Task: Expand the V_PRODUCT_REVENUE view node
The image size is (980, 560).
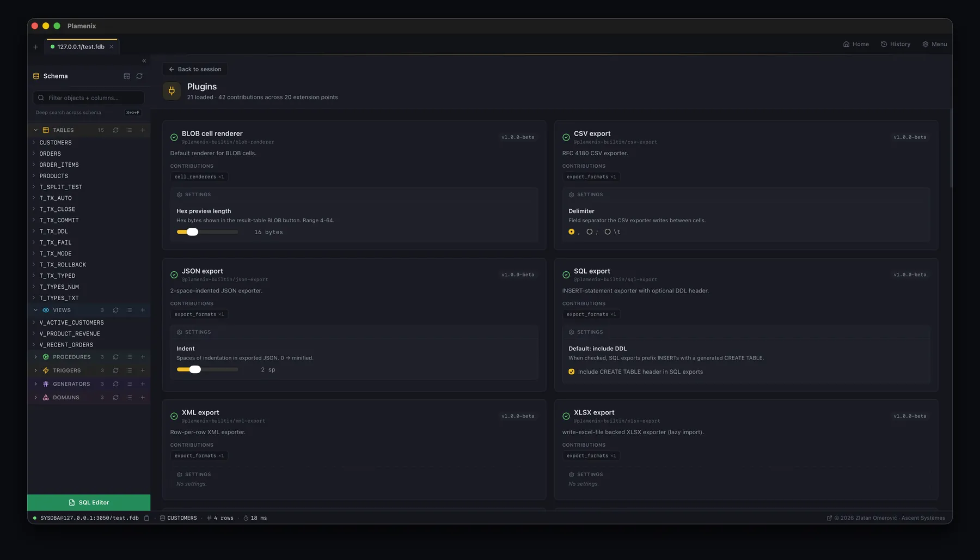Action: point(34,333)
